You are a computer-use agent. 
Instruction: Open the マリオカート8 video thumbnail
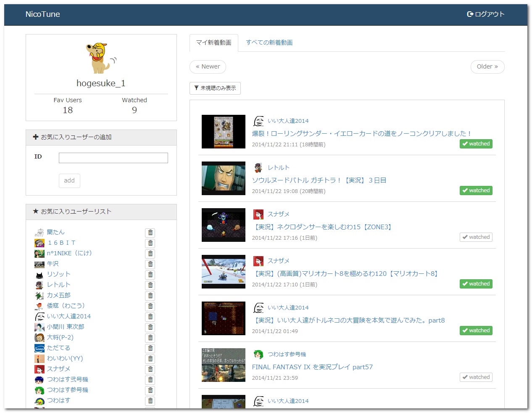coord(223,272)
